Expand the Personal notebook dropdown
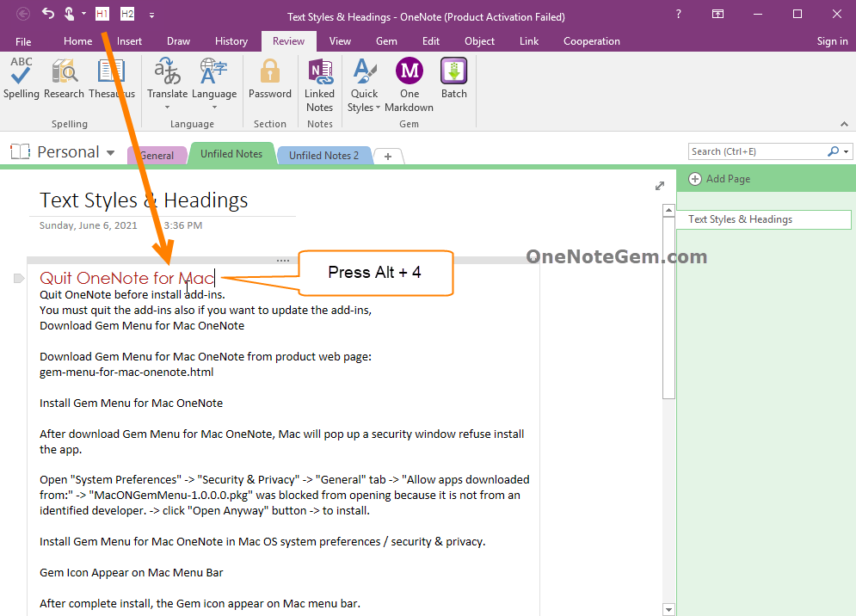Viewport: 856px width, 616px height. pyautogui.click(x=111, y=152)
